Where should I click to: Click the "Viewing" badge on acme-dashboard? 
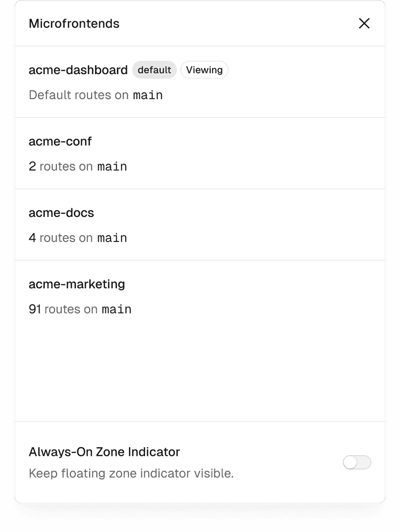point(204,70)
